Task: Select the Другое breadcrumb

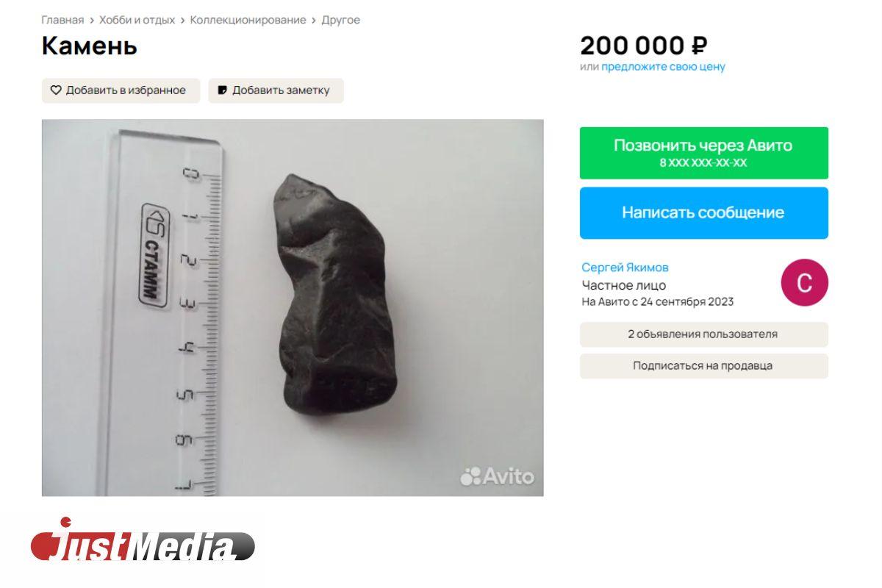Action: [x=340, y=20]
